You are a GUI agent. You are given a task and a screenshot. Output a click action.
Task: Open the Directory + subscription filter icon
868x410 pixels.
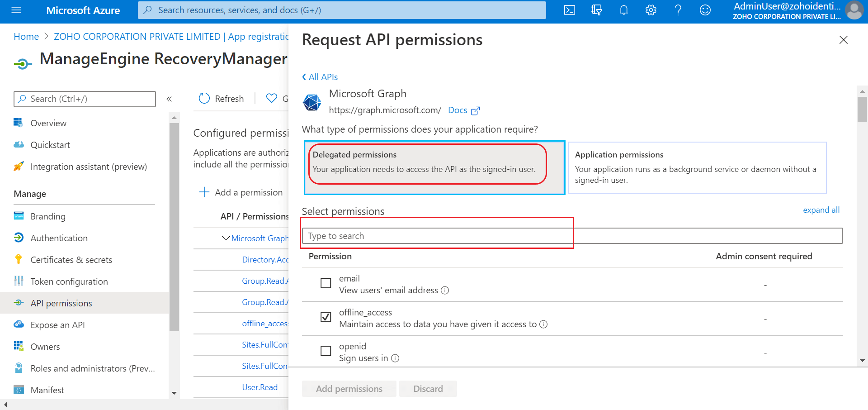coord(597,10)
